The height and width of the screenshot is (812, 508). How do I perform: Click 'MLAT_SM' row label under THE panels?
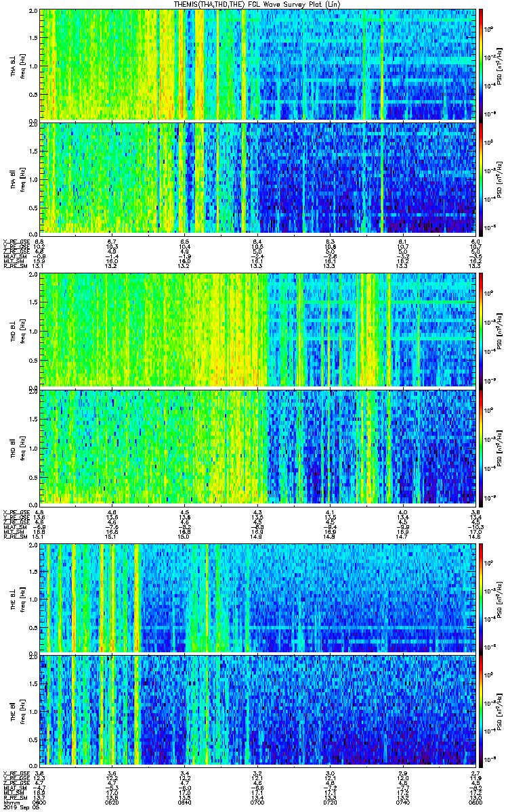pyautogui.click(x=14, y=788)
